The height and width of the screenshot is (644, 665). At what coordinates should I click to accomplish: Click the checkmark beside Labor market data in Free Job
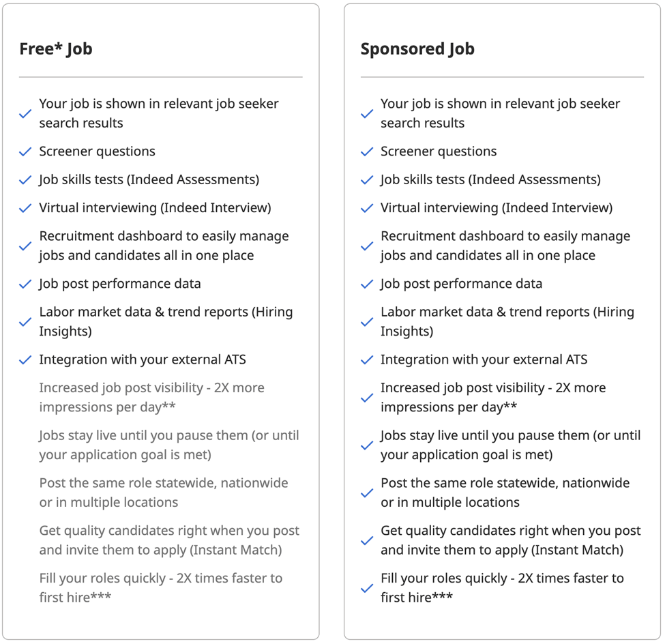[x=25, y=322]
